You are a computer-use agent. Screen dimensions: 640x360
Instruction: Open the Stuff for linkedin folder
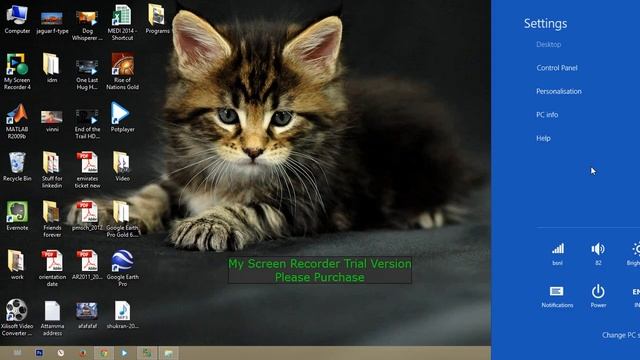(52, 170)
